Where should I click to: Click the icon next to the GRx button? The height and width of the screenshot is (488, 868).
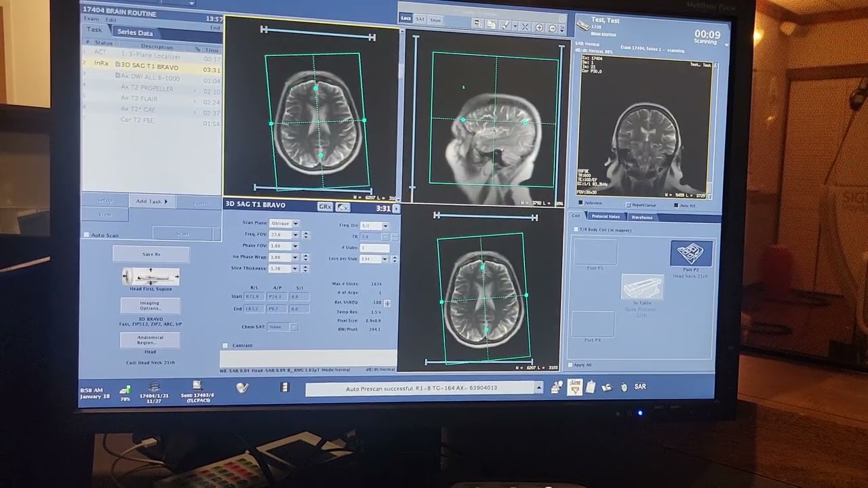point(342,207)
